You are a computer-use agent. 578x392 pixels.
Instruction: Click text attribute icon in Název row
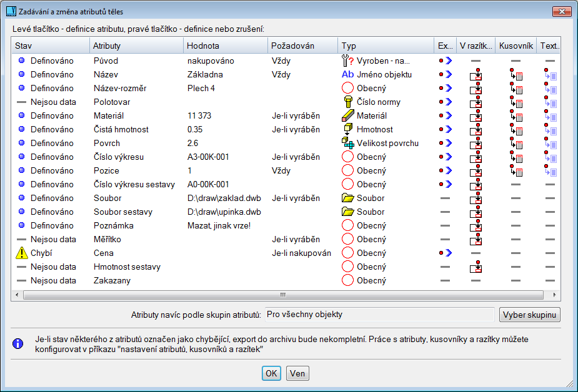pyautogui.click(x=551, y=74)
